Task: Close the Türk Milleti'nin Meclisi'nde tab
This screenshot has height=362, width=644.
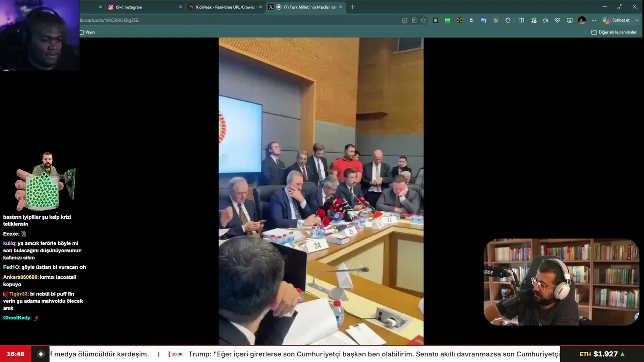Action: (x=341, y=7)
